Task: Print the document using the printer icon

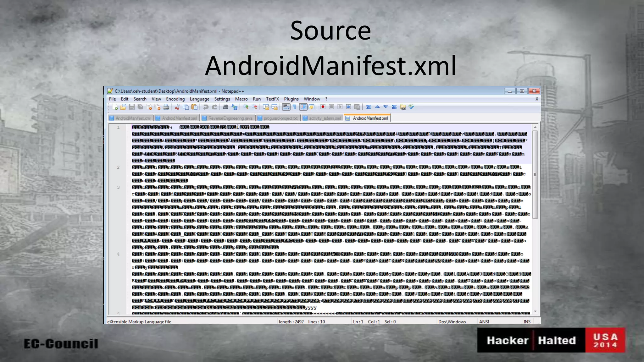Action: 166,107
